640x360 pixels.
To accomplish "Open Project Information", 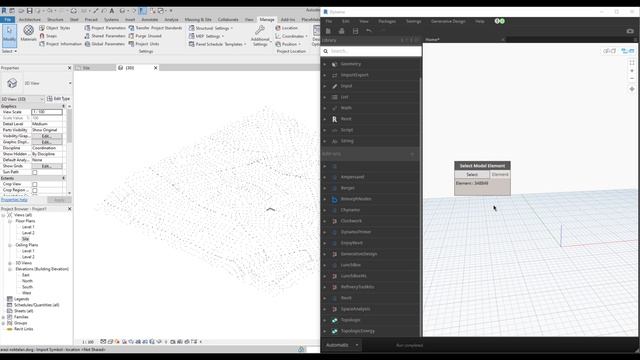I will pos(60,44).
